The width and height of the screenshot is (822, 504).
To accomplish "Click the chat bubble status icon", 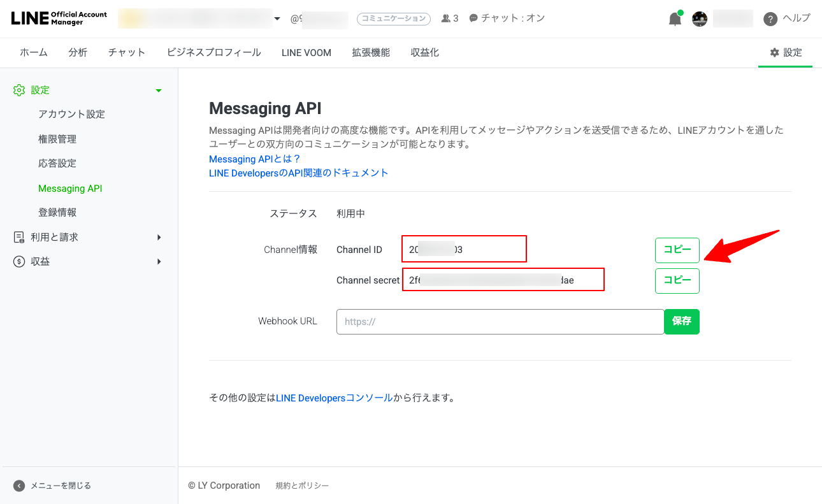I will click(473, 18).
